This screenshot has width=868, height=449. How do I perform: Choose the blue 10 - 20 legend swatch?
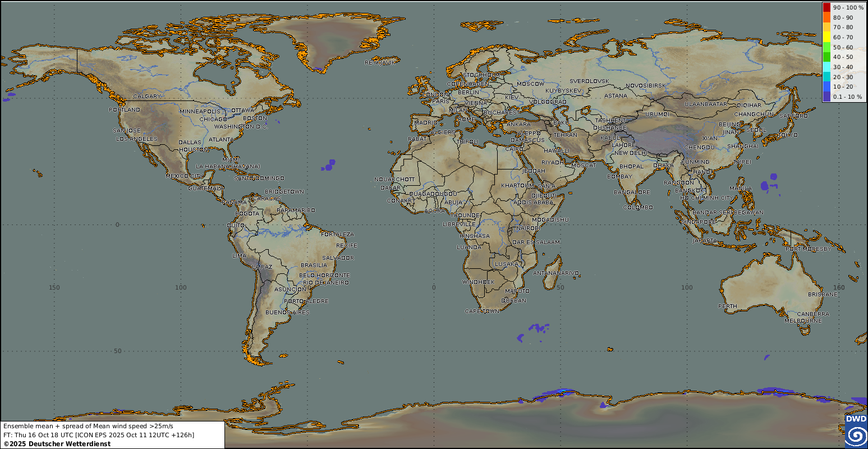pyautogui.click(x=826, y=87)
